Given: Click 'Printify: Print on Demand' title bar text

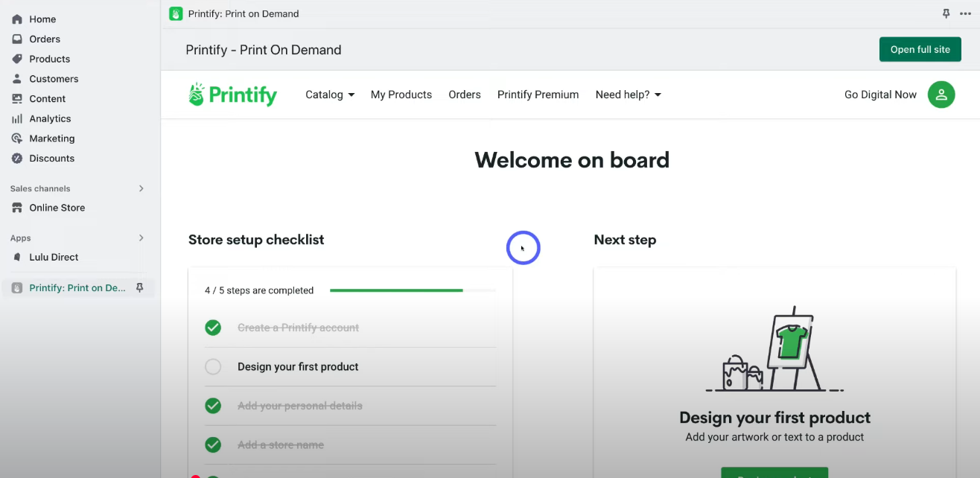Looking at the screenshot, I should 244,13.
